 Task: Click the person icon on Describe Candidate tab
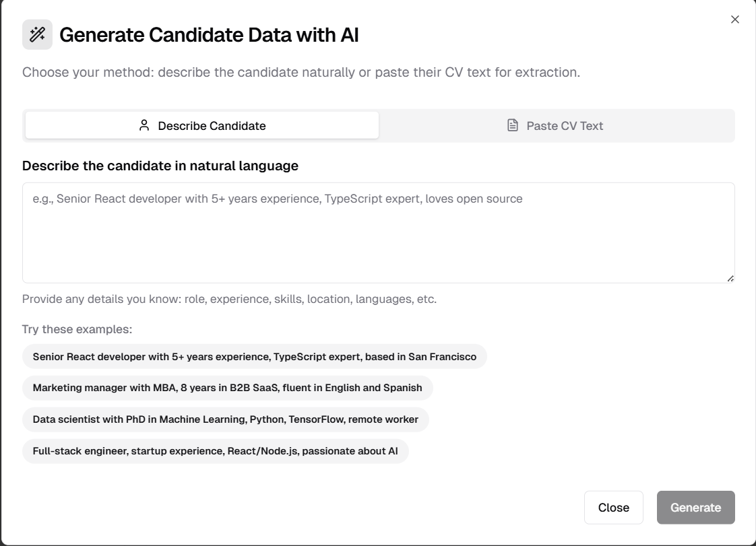click(144, 125)
